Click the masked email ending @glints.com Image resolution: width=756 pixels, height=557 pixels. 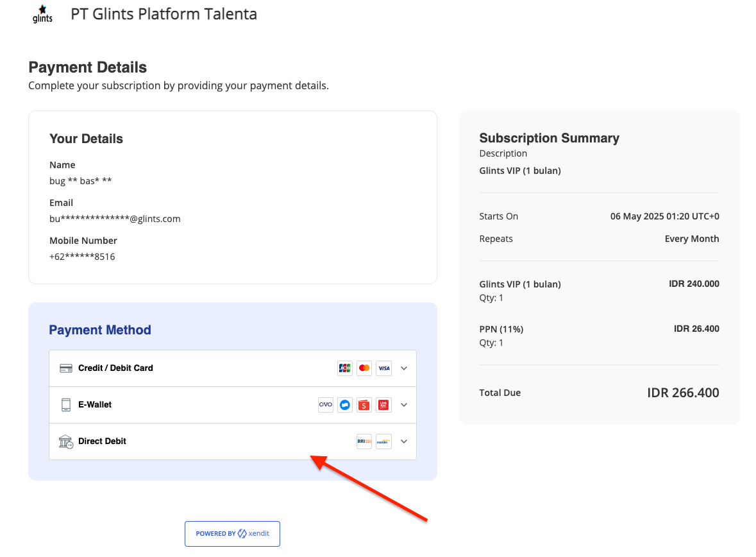[x=115, y=219]
